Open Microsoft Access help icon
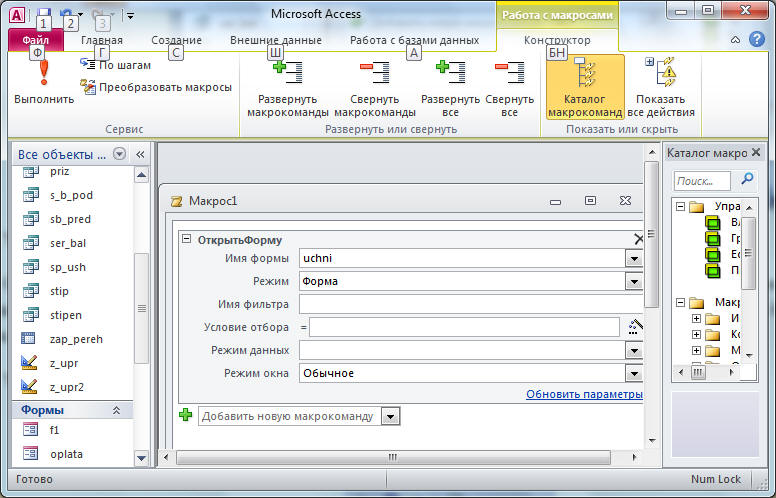 757,39
